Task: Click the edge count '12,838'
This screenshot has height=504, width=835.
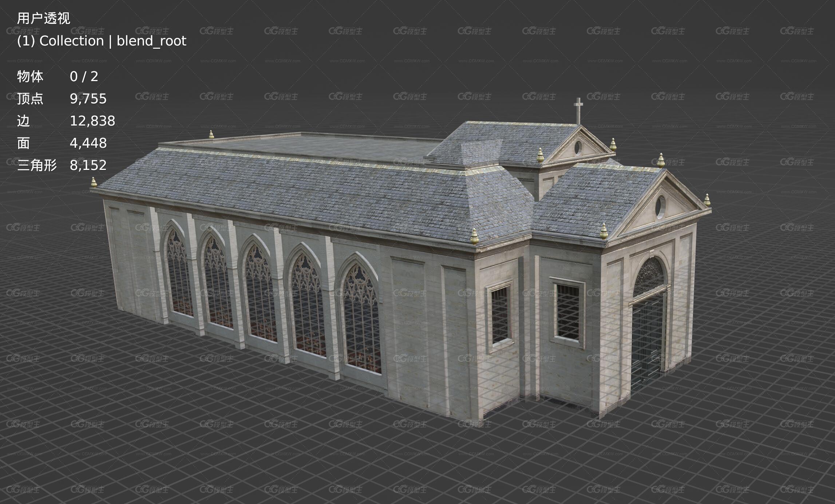Action: pos(92,121)
